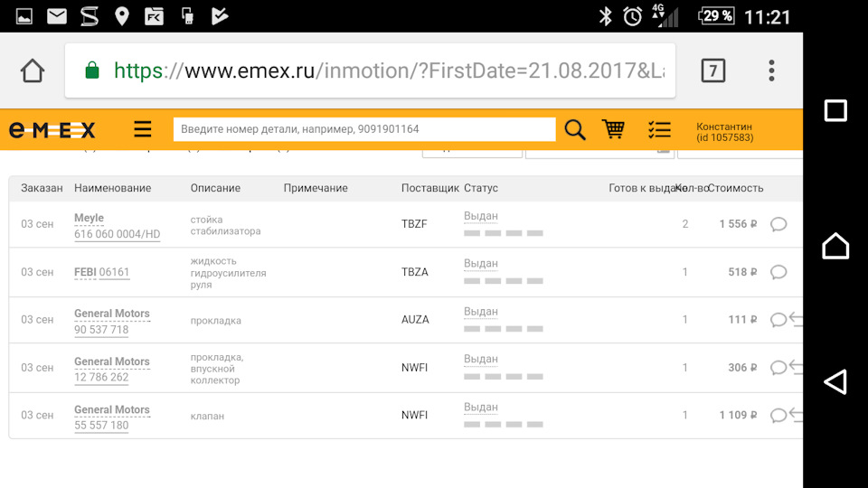Tap the mail notification icon in status bar
Image resolution: width=868 pixels, height=488 pixels.
tap(56, 16)
